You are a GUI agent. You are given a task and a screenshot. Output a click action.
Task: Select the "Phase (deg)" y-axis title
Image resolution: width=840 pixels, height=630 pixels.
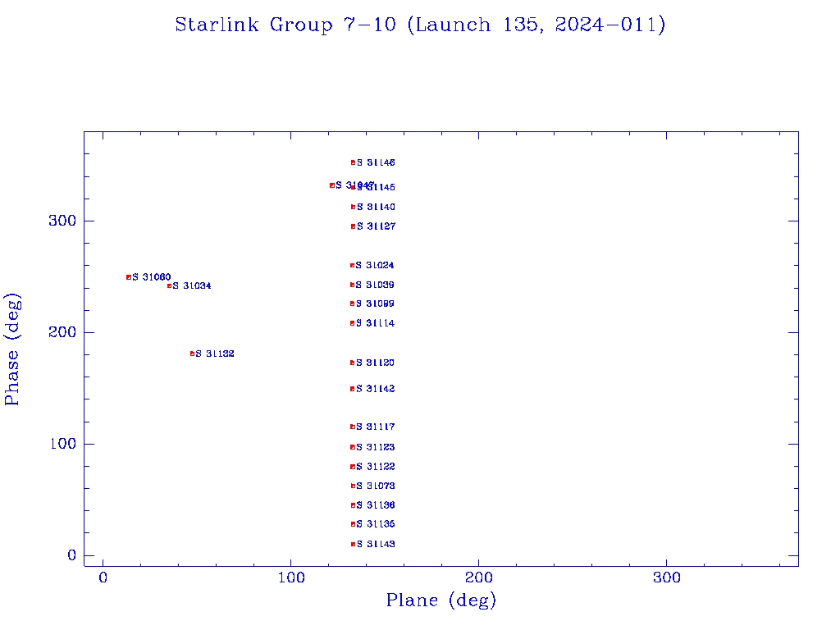[x=12, y=349]
